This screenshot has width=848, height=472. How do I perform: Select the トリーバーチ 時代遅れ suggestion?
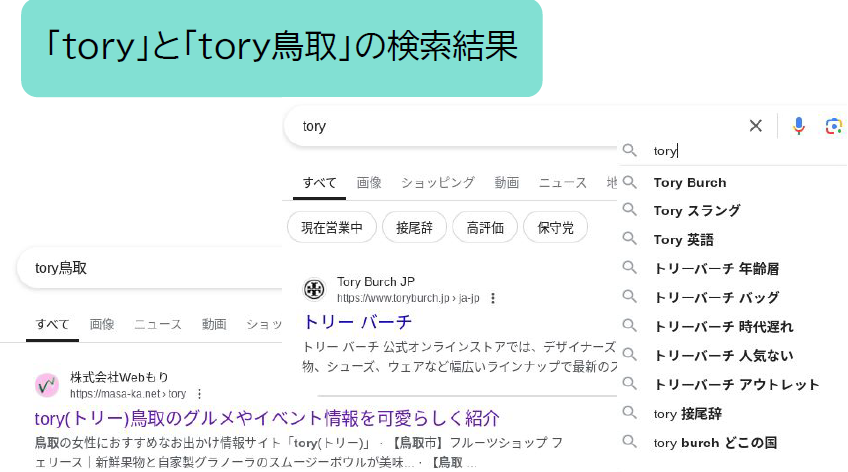coord(724,327)
